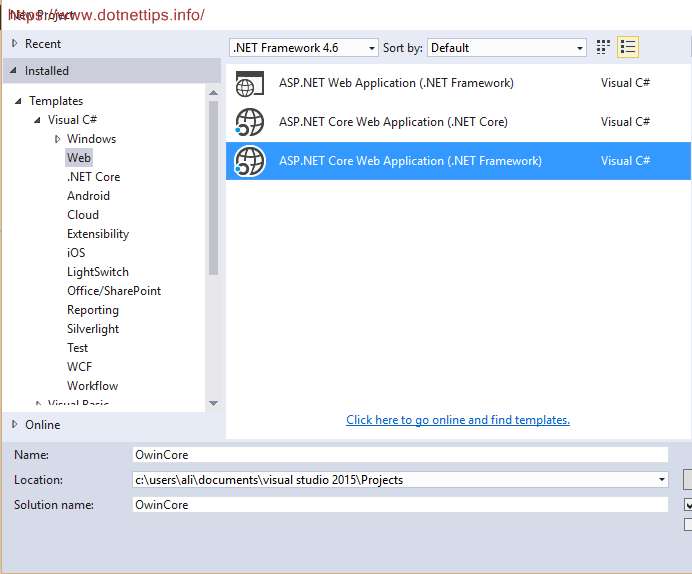Select the Web template category
This screenshot has height=574, width=692.
coord(79,158)
